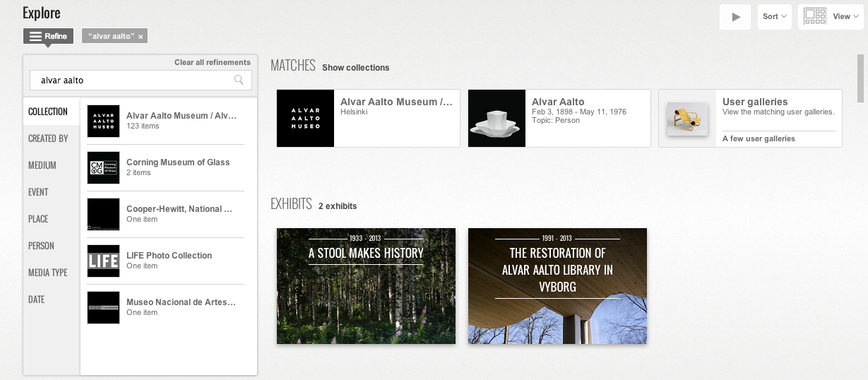Image resolution: width=868 pixels, height=380 pixels.
Task: Click Clear all refinements link
Action: (x=213, y=62)
